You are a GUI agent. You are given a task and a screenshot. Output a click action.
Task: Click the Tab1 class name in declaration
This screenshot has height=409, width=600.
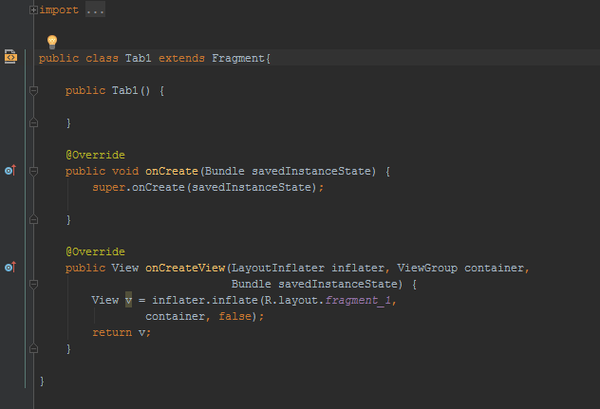click(138, 58)
